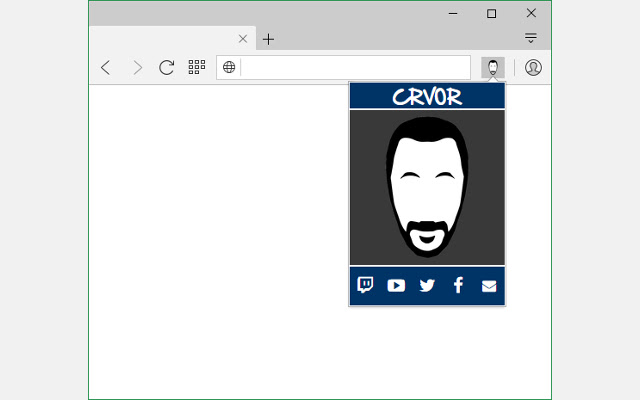Open the tab list menu icon
This screenshot has height=400, width=640.
pos(531,38)
